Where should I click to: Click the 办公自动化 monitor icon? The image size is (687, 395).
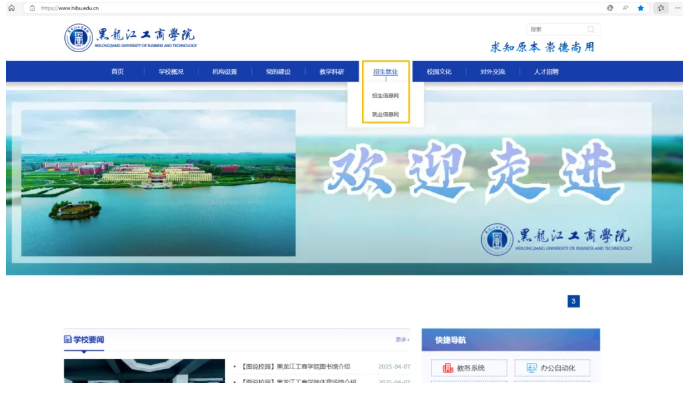coord(531,368)
